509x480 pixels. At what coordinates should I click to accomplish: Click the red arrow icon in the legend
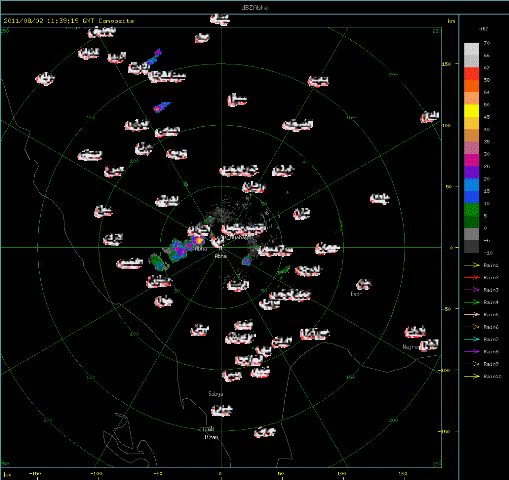coord(472,278)
